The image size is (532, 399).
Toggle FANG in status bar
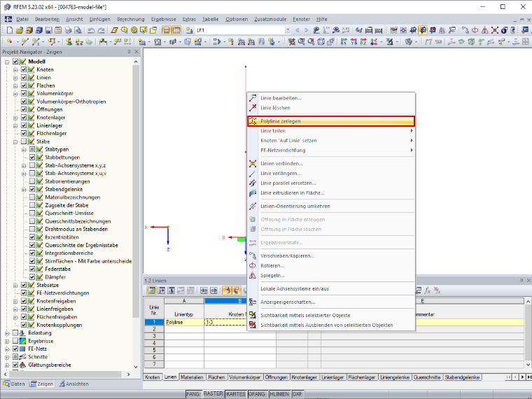point(192,394)
